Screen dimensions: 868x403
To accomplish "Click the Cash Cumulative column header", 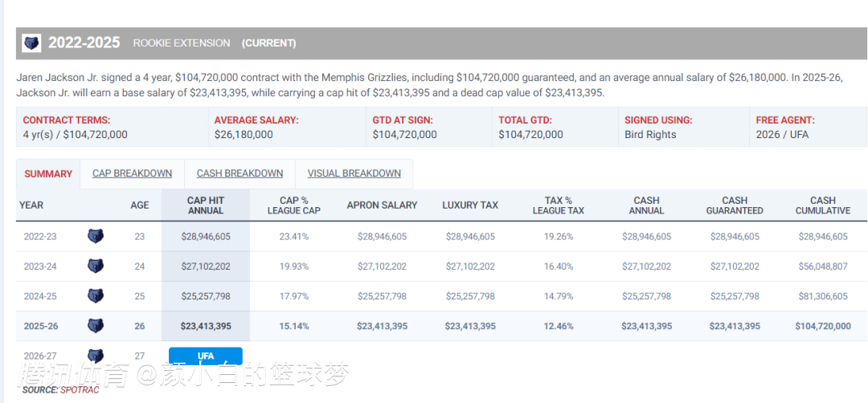I will click(x=822, y=206).
